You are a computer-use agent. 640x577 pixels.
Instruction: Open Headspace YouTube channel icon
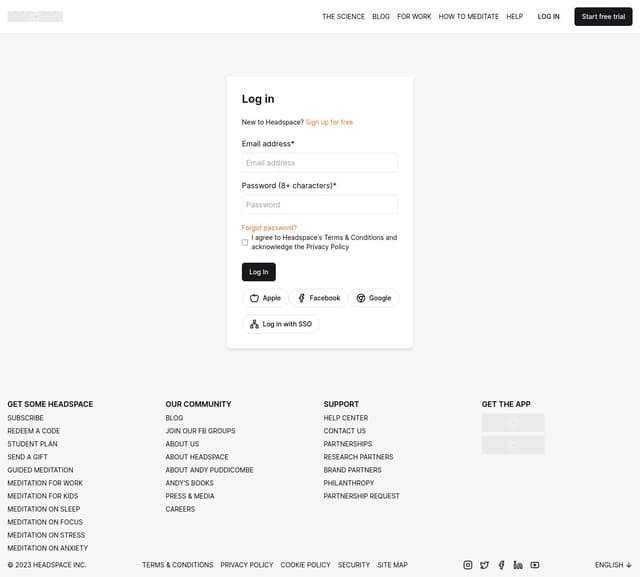pos(535,565)
